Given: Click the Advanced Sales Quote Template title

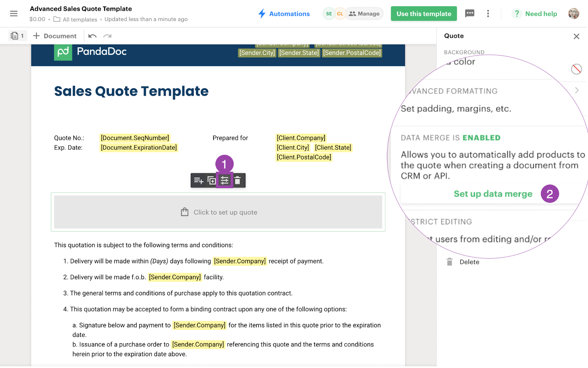Looking at the screenshot, I should tap(81, 9).
